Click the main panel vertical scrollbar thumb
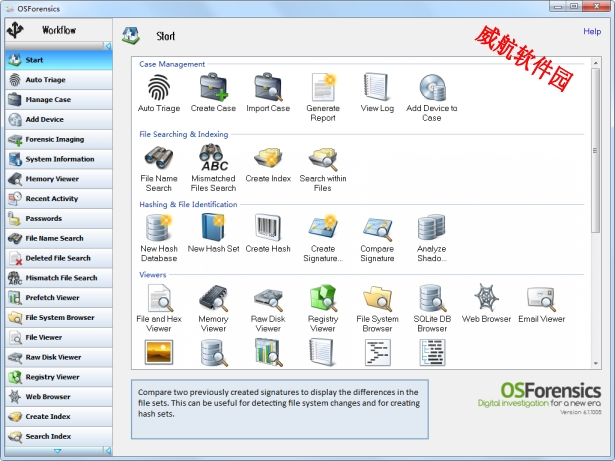Screen dimensions: 615x461 [x=596, y=150]
